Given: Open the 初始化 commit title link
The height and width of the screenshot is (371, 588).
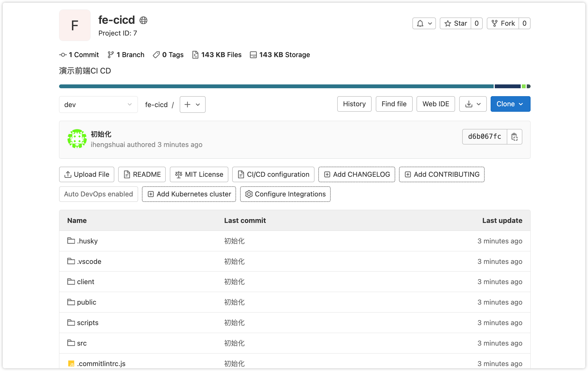Looking at the screenshot, I should click(x=101, y=134).
